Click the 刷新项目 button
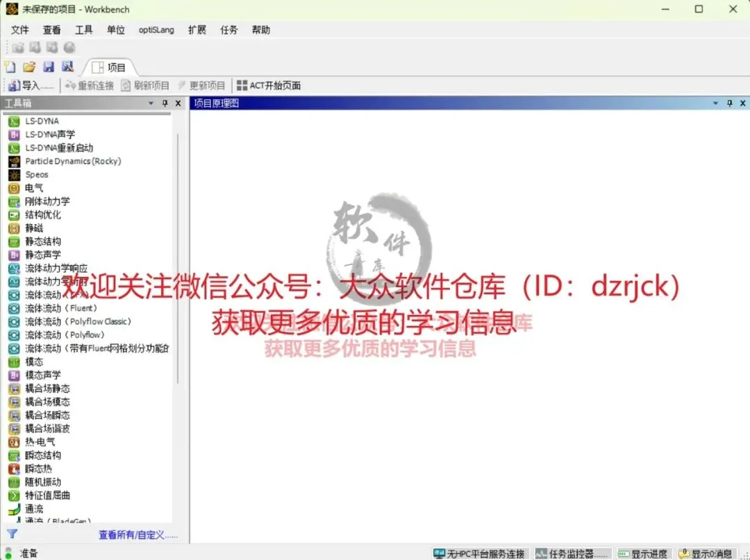Viewport: 750px width, 560px height. pos(145,85)
